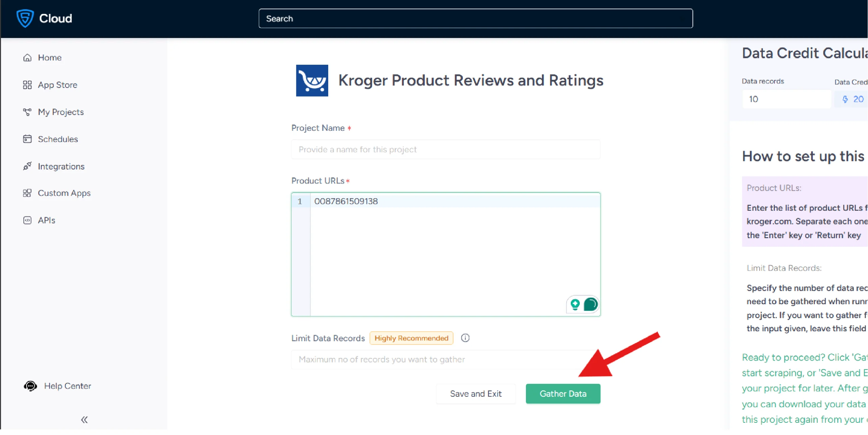The width and height of the screenshot is (868, 435).
Task: Open the Schedules page
Action: pyautogui.click(x=58, y=139)
